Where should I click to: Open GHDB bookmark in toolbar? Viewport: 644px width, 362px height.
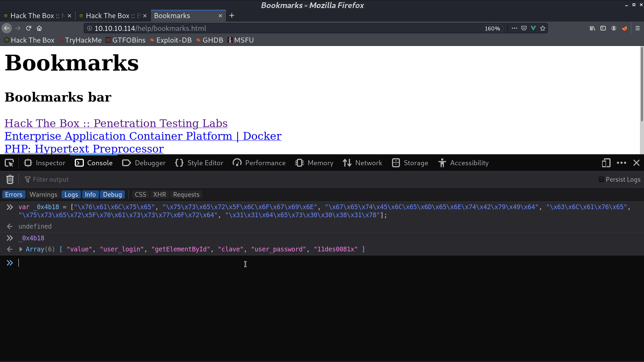(210, 40)
